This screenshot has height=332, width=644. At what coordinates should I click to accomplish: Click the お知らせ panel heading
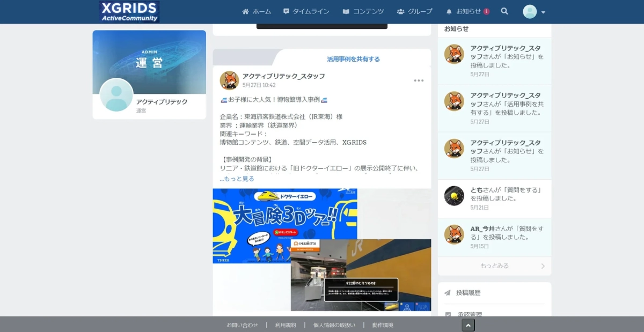[456, 29]
